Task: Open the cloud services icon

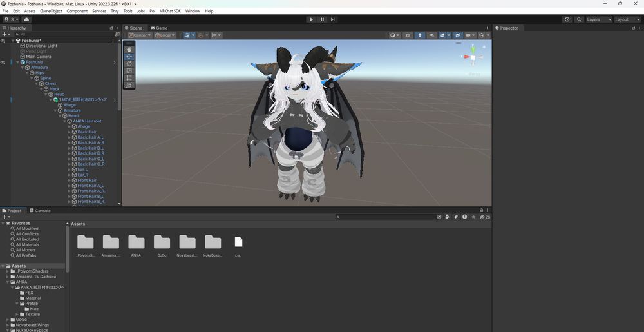Action: [26, 19]
